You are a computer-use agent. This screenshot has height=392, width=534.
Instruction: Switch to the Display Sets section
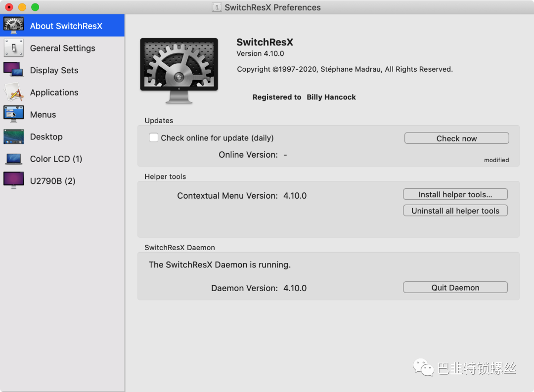[62, 70]
